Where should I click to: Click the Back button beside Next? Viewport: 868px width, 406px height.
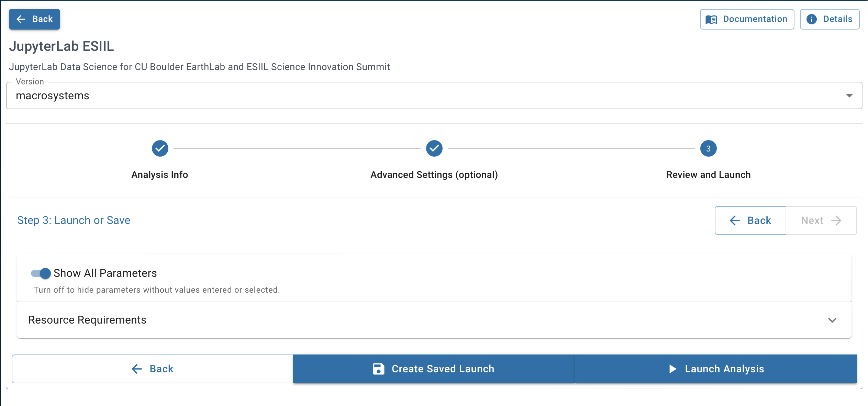click(x=750, y=221)
